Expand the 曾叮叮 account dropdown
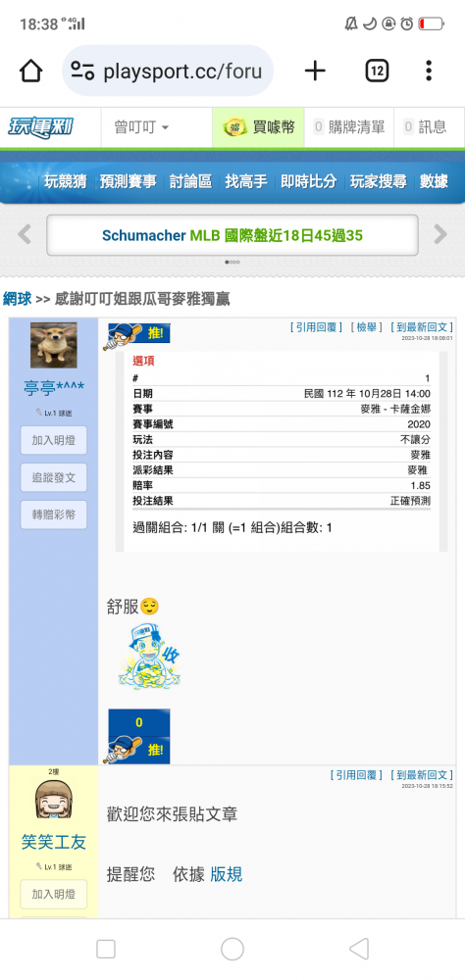 141,127
